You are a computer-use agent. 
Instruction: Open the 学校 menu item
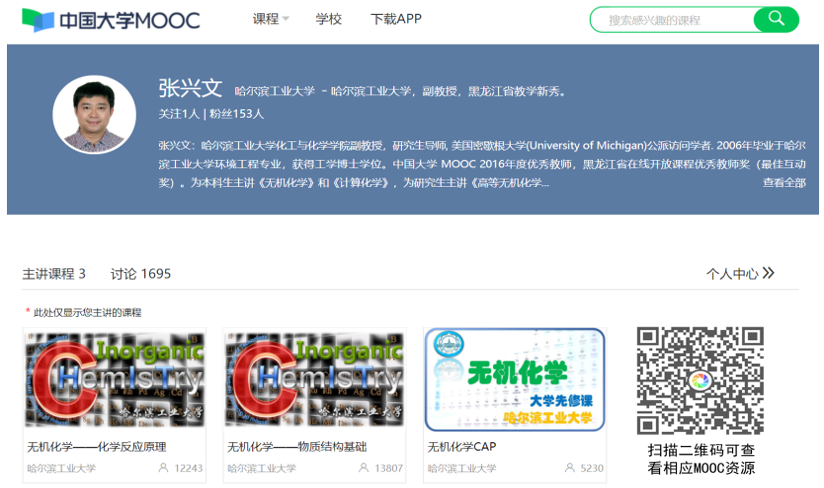click(x=328, y=19)
